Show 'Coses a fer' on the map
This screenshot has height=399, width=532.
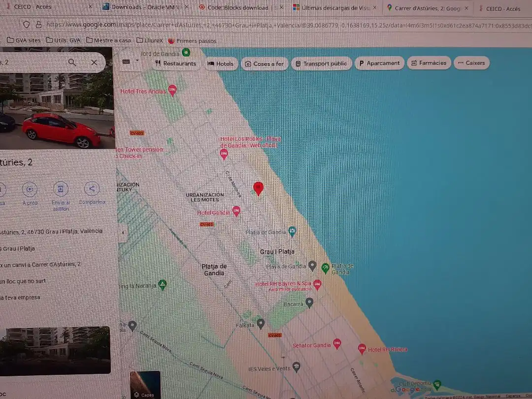(265, 64)
